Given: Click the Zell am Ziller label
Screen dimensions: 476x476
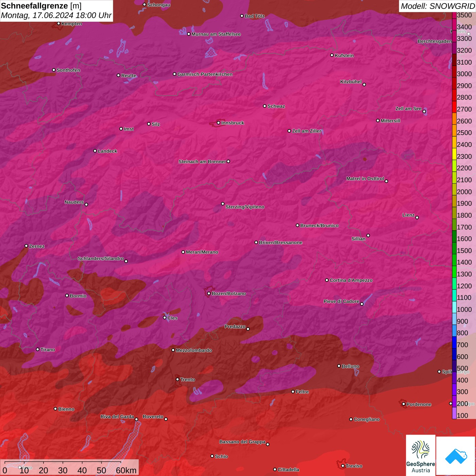Looking at the screenshot, I should point(307,131).
